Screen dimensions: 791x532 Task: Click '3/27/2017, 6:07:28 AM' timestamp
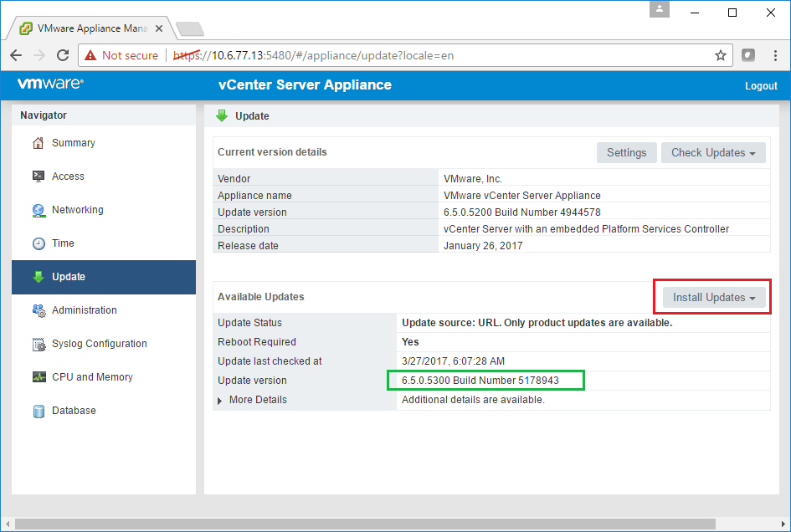click(453, 361)
